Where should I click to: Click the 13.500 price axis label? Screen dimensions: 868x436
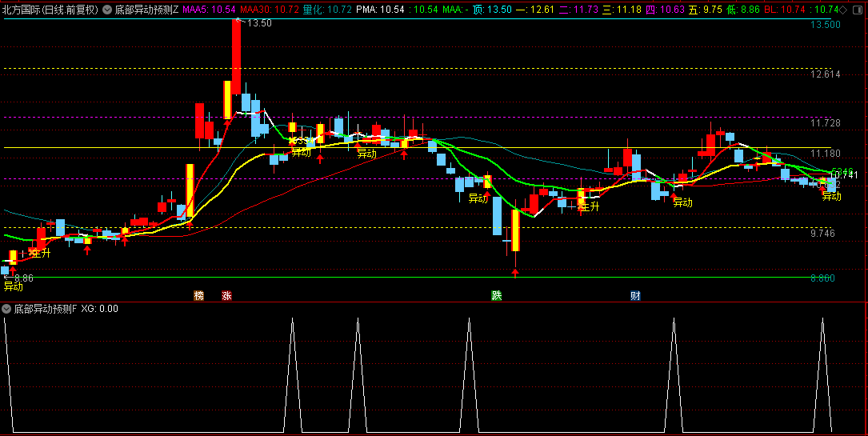tap(826, 24)
